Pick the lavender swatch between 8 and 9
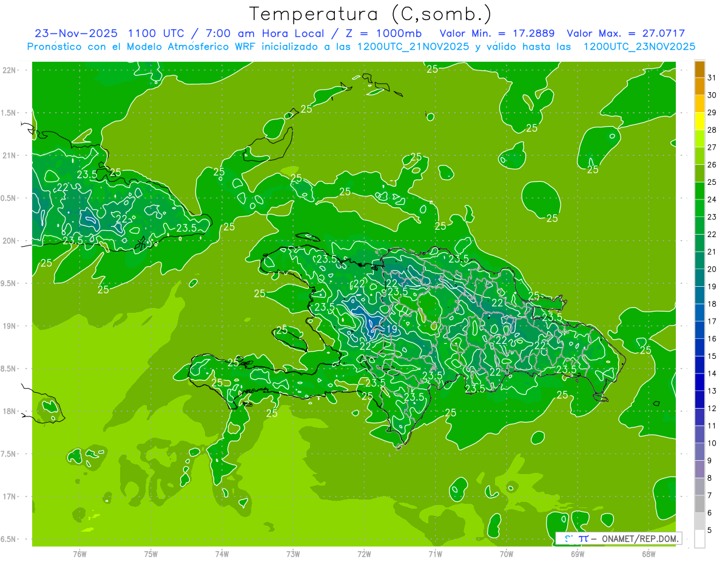Image resolution: width=728 pixels, height=562 pixels. (x=699, y=469)
